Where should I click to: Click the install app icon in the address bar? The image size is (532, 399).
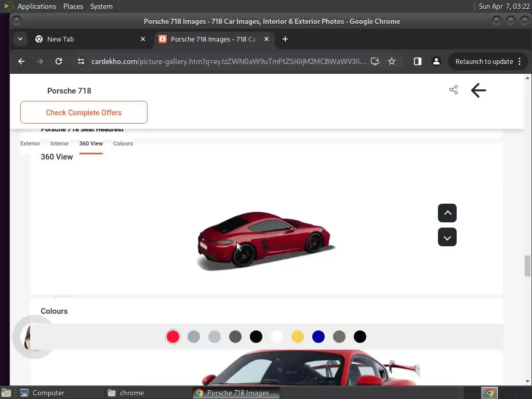click(x=375, y=61)
